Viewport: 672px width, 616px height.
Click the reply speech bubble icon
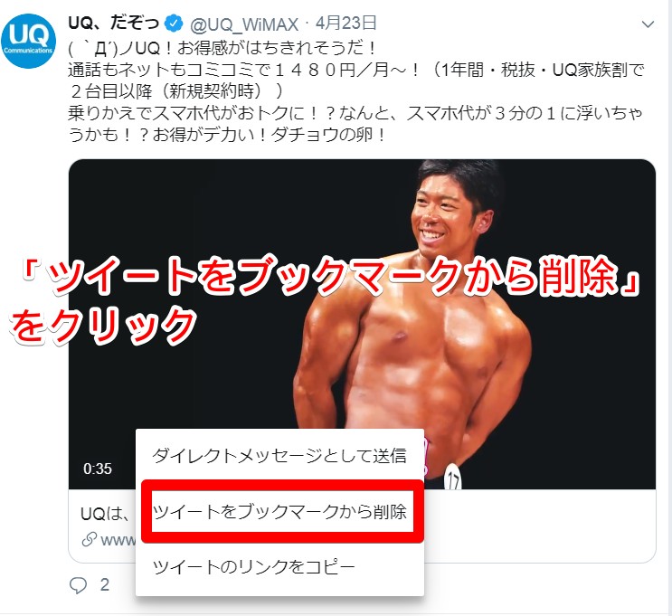pos(78,584)
